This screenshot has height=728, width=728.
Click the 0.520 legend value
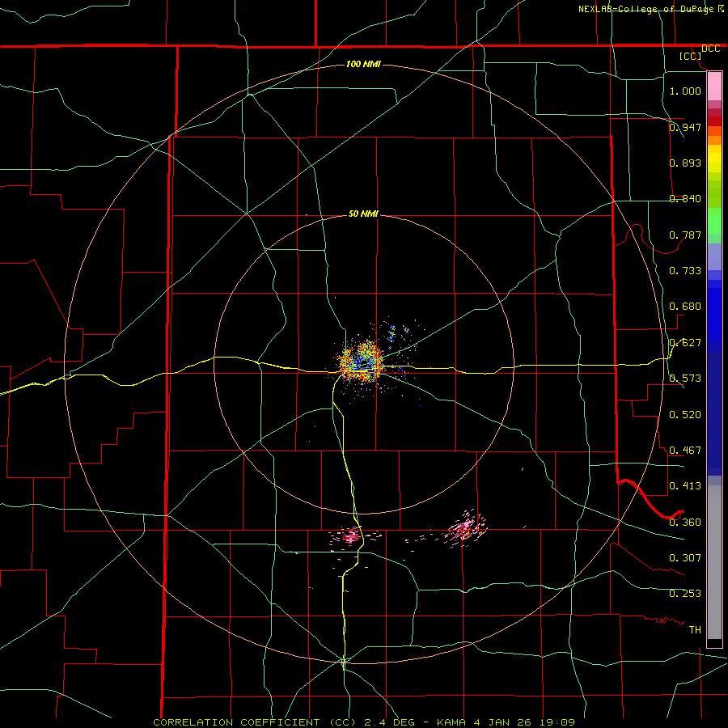coord(685,415)
